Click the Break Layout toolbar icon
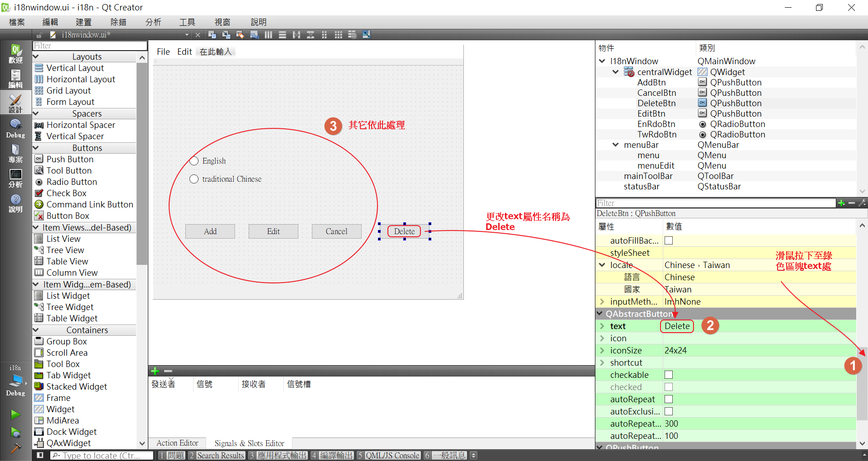Screen dimensions: 868x461 pos(353,35)
